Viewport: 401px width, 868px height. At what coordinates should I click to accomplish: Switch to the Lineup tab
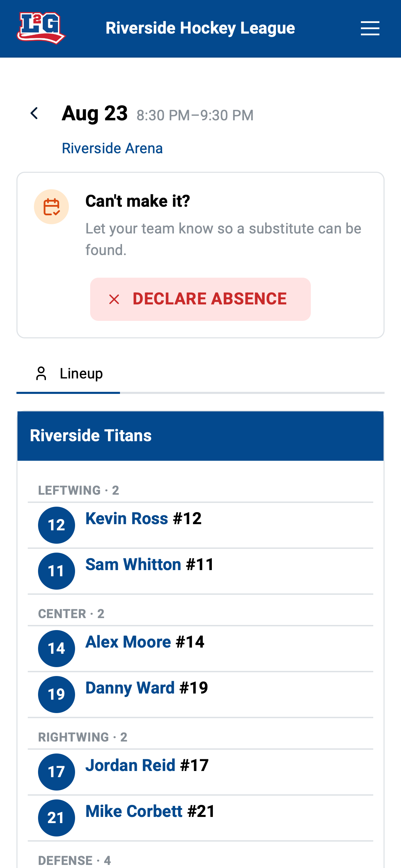click(x=68, y=374)
